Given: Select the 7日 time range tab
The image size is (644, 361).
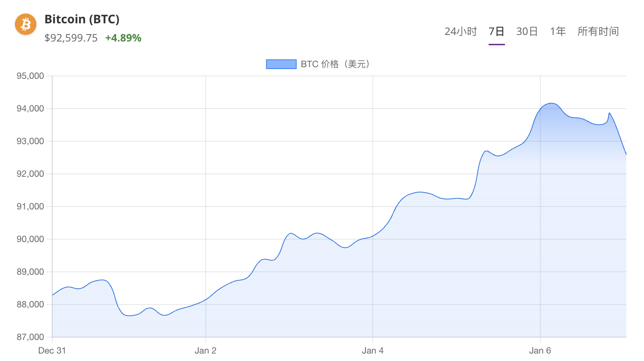Looking at the screenshot, I should pos(497,31).
